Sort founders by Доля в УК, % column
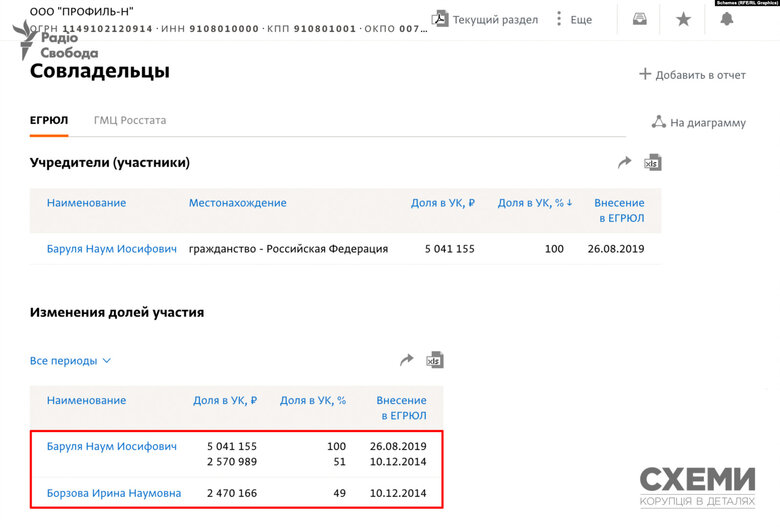780x527 pixels. [x=535, y=203]
